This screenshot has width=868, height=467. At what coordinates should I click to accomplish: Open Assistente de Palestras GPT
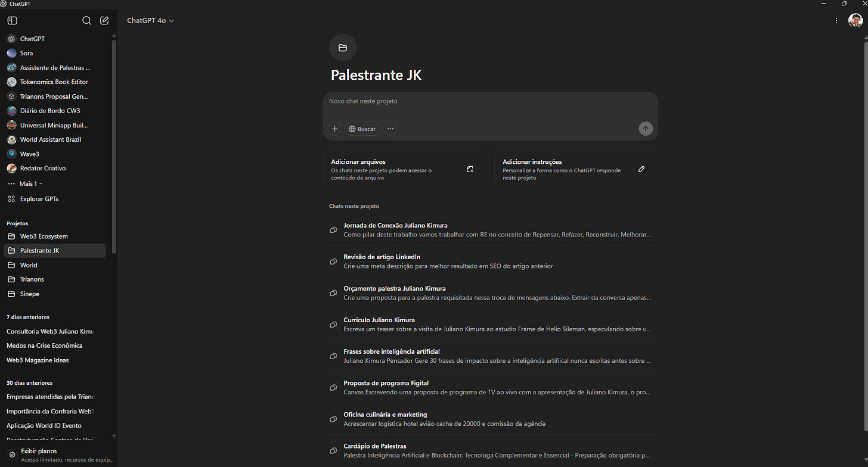(x=55, y=67)
